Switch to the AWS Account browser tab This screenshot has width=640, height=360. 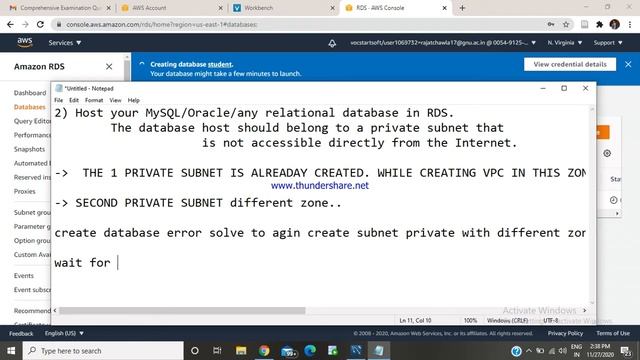[171, 8]
